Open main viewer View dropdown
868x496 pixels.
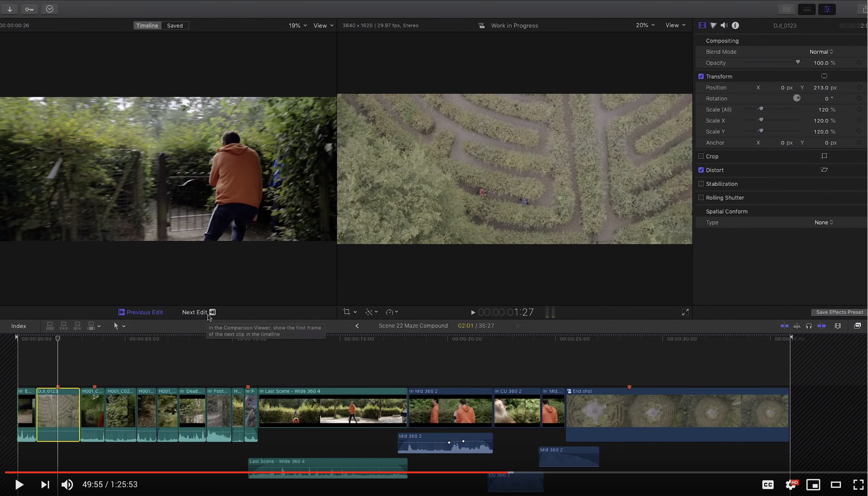[675, 25]
